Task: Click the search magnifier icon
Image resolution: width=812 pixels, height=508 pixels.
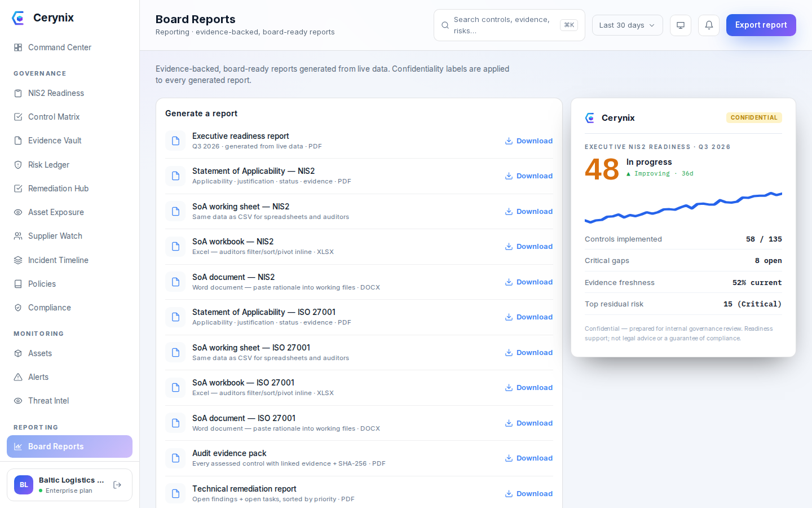Action: click(x=445, y=25)
